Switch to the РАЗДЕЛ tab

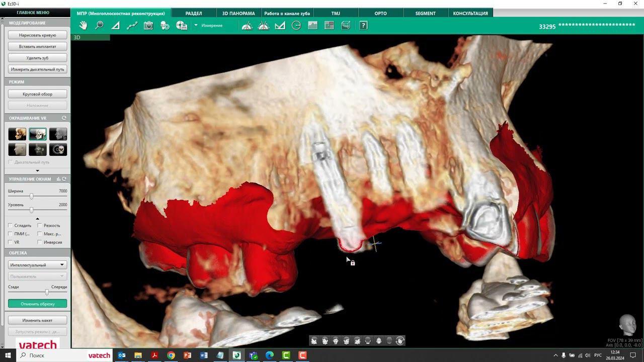point(194,13)
